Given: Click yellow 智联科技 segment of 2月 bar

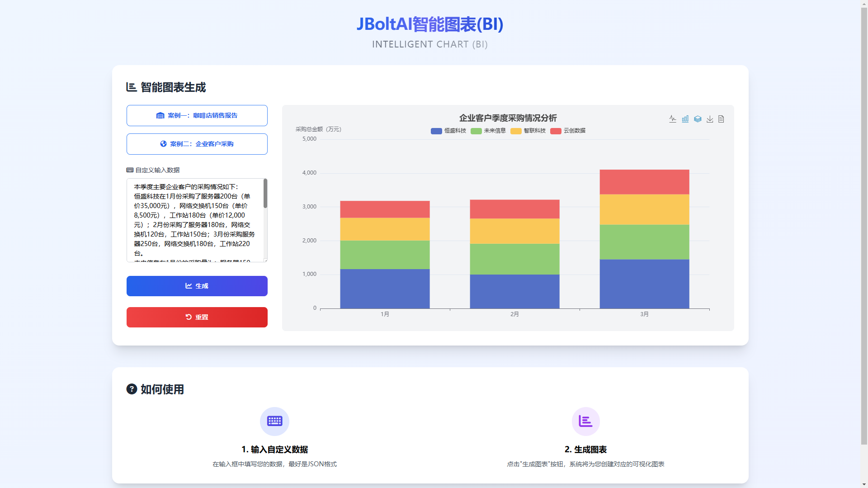Looking at the screenshot, I should click(x=514, y=231).
